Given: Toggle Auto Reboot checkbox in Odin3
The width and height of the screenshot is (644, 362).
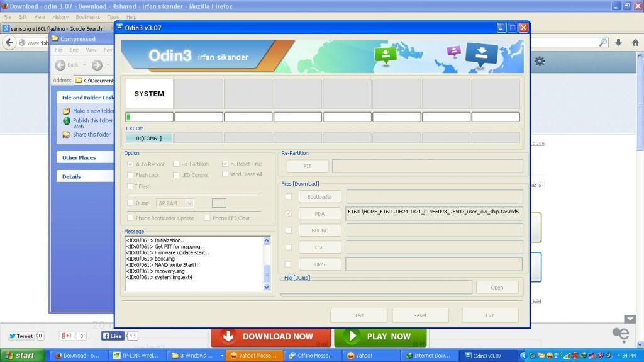Looking at the screenshot, I should [130, 164].
